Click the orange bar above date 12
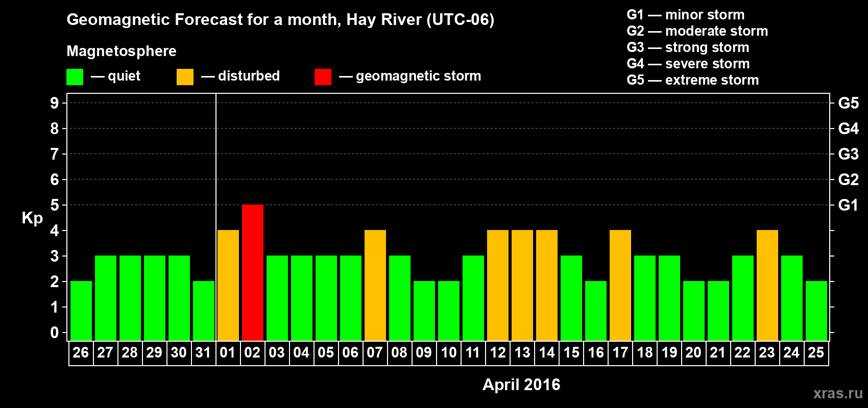Image resolution: width=868 pixels, height=408 pixels. click(498, 286)
